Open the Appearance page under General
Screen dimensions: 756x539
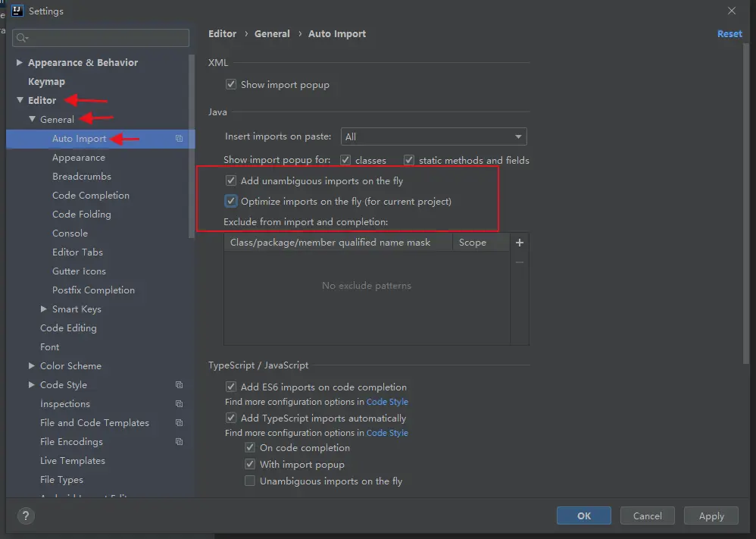pos(79,158)
